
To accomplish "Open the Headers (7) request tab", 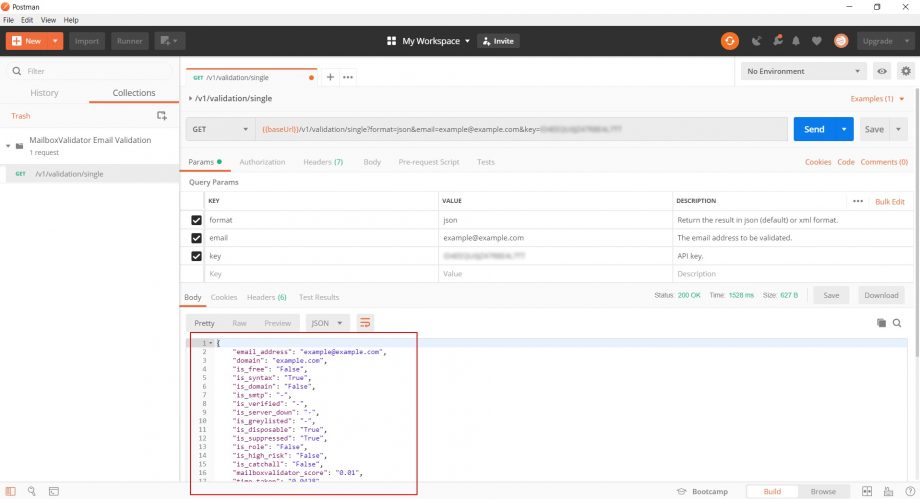I will 323,162.
